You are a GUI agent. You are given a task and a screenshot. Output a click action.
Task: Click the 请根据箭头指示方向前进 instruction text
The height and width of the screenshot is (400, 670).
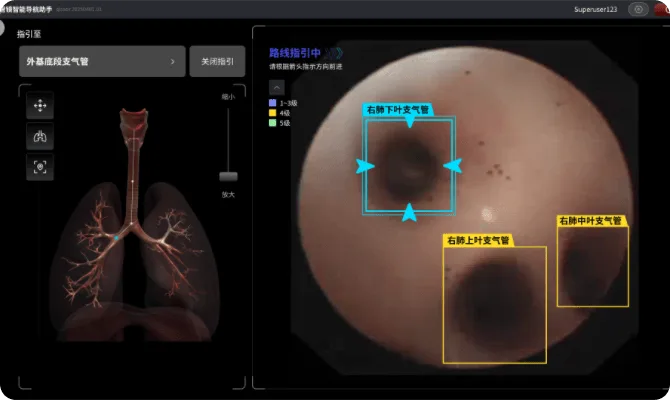306,67
